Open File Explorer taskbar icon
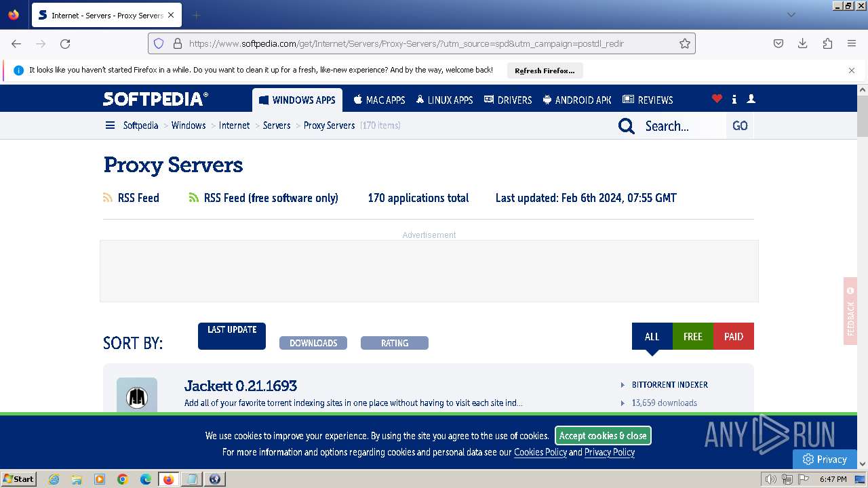 click(77, 479)
